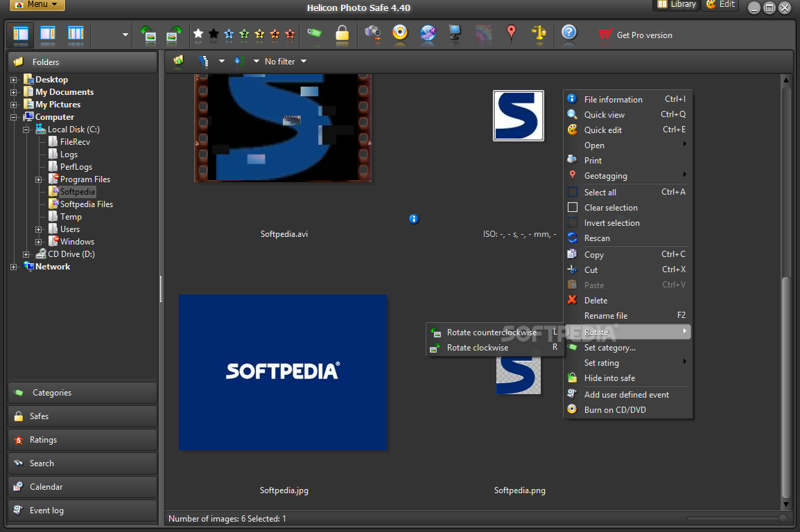Open the Menu dropdown button
The image size is (800, 532).
point(37,5)
